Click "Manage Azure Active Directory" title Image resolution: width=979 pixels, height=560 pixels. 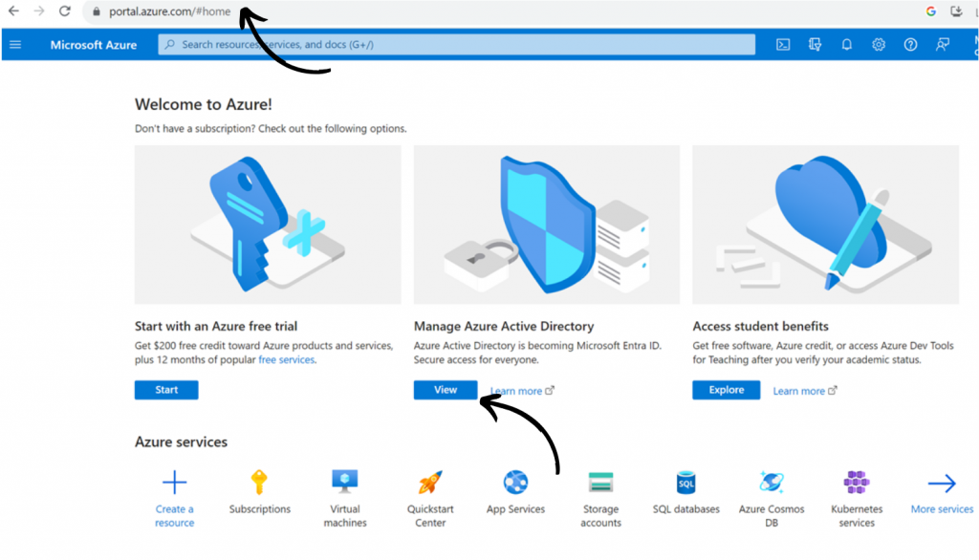pyautogui.click(x=504, y=326)
